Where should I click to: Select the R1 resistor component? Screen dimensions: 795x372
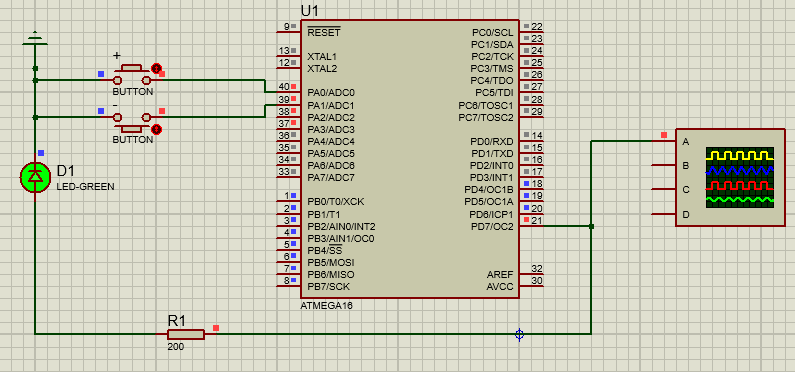[x=186, y=334]
